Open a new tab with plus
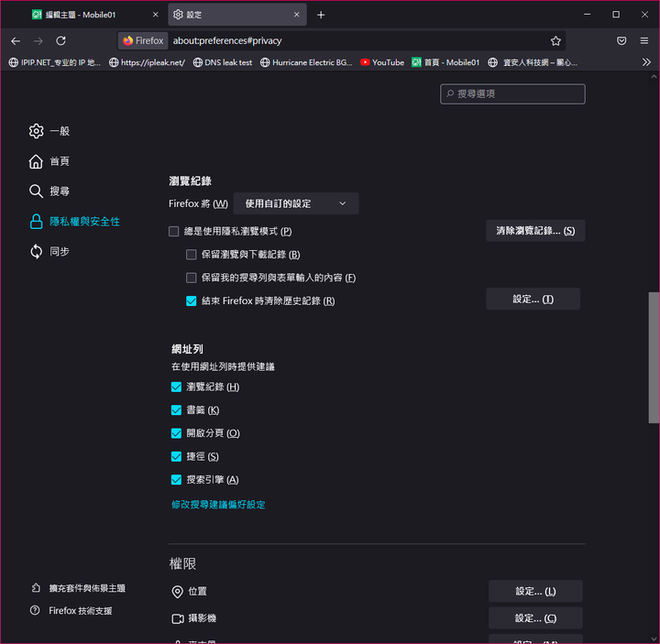The width and height of the screenshot is (660, 644). point(321,15)
